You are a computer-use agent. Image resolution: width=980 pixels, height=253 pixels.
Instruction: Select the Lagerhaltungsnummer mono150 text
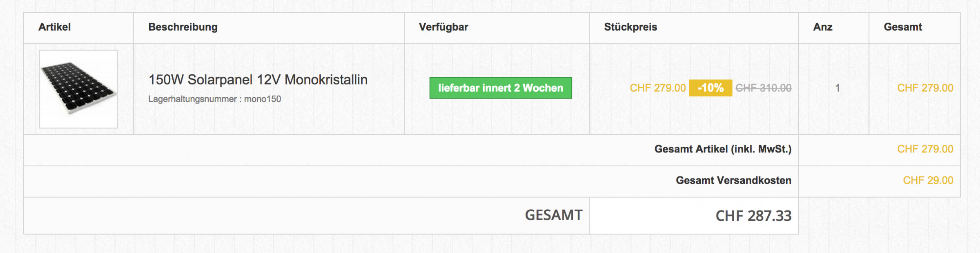(x=214, y=99)
